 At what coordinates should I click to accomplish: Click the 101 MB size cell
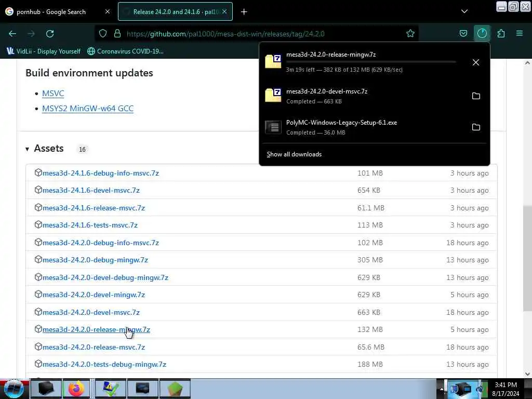(x=370, y=173)
